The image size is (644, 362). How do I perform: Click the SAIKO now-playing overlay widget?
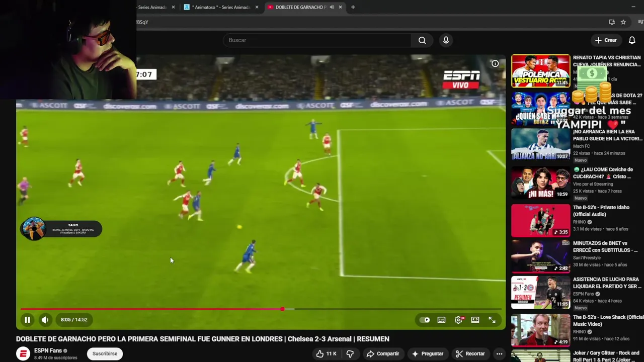(61, 229)
